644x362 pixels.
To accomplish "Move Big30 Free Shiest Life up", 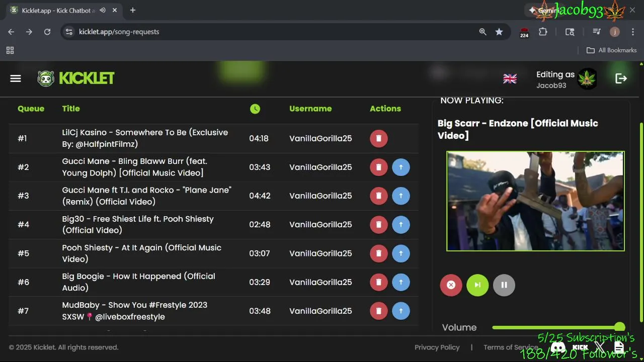I will pos(401,225).
